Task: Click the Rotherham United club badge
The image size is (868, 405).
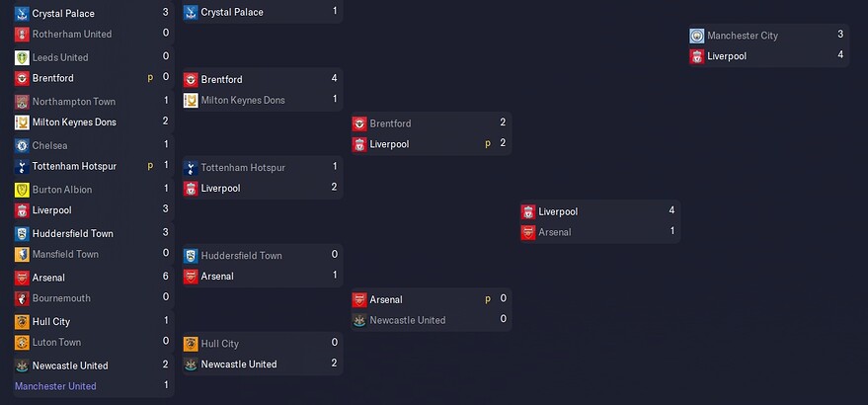Action: pos(22,34)
